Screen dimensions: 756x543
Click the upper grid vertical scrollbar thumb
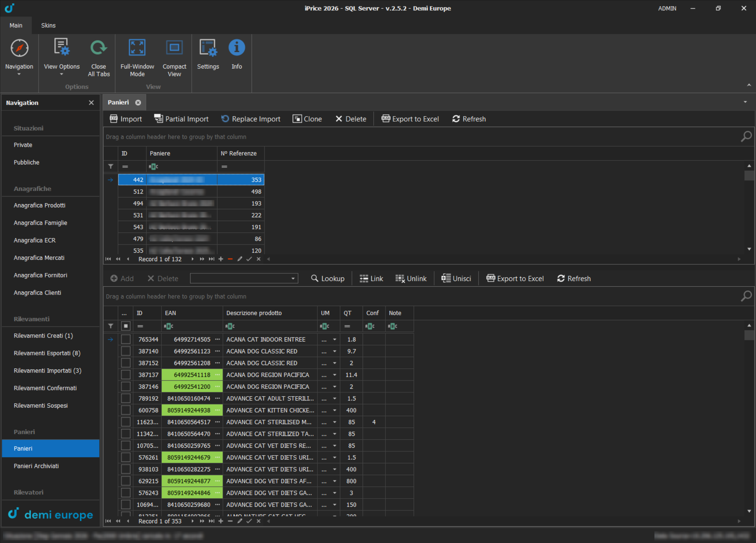(749, 175)
